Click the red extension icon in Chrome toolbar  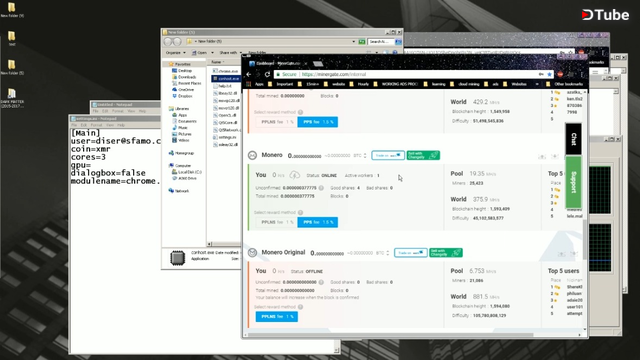[x=560, y=74]
